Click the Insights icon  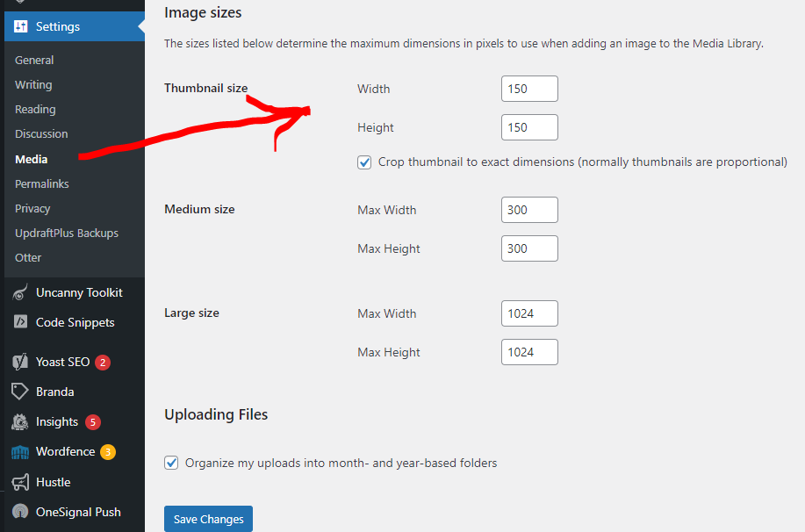[20, 421]
